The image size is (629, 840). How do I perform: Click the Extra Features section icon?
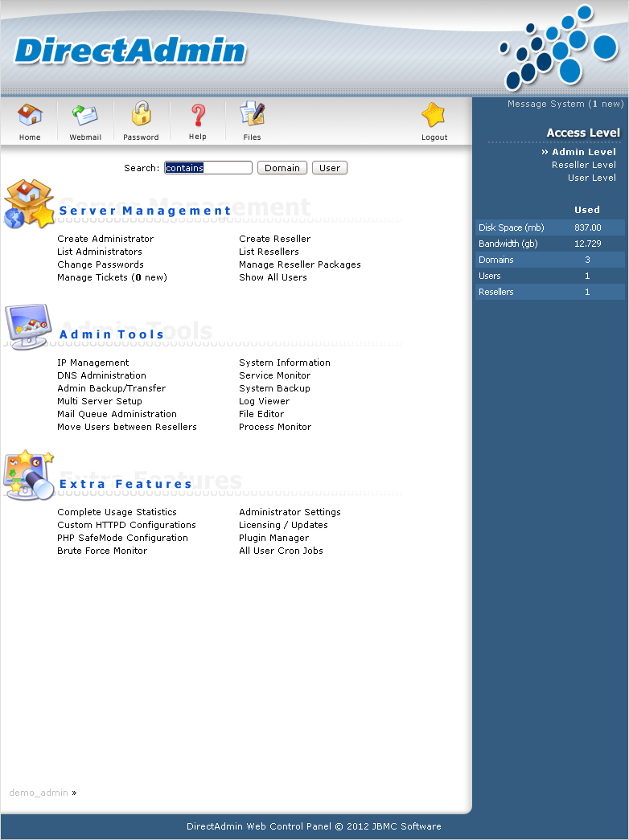[x=29, y=475]
